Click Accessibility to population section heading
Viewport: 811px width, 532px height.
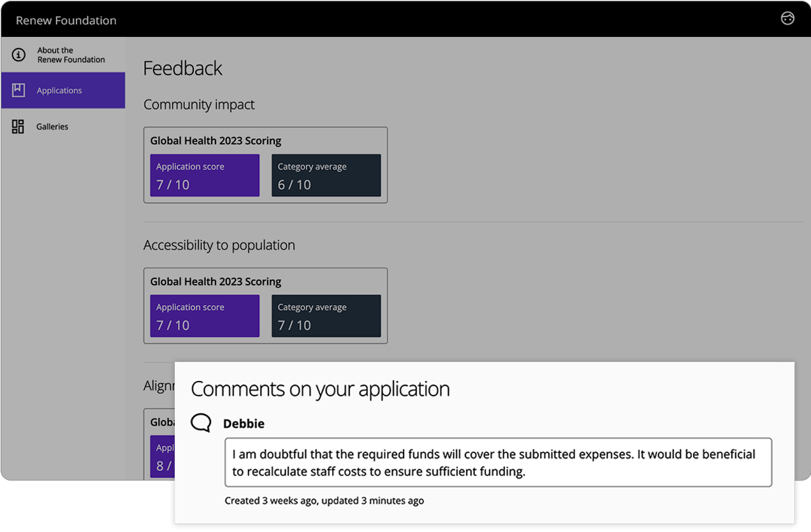pyautogui.click(x=219, y=245)
